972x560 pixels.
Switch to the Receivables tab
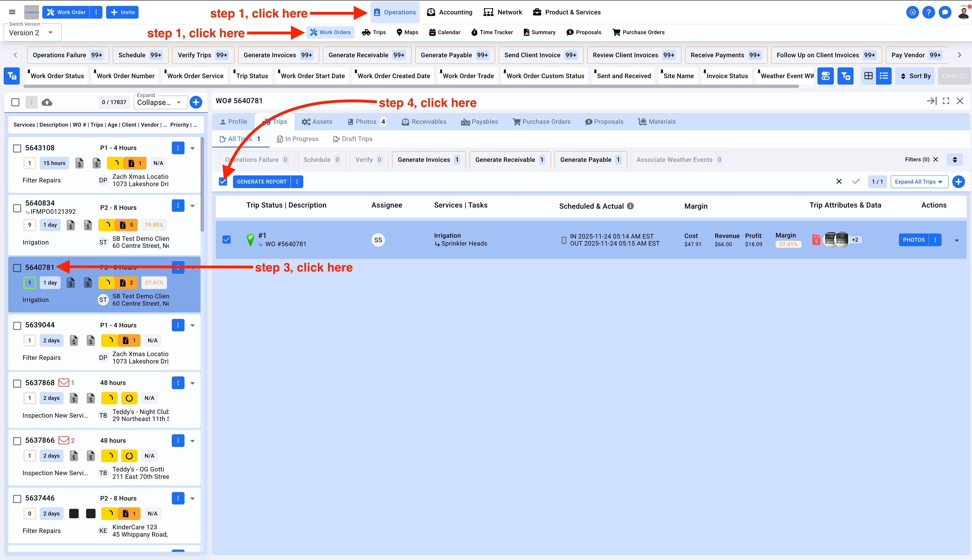[424, 122]
